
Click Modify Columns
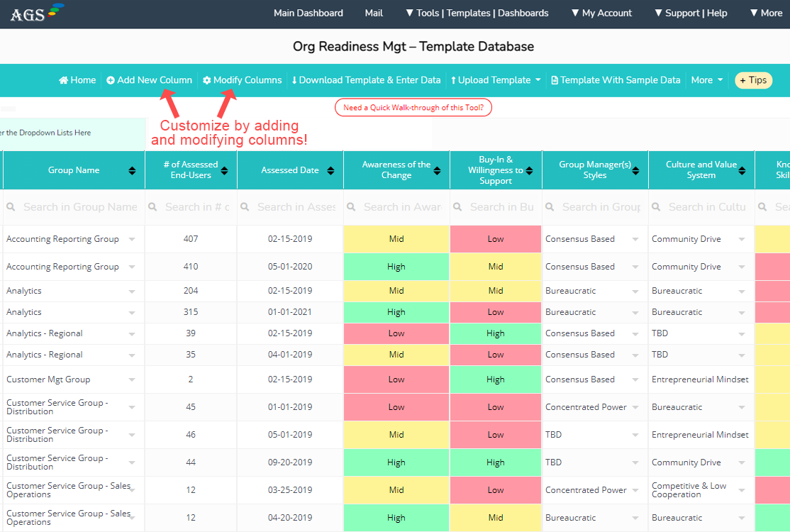pyautogui.click(x=243, y=80)
